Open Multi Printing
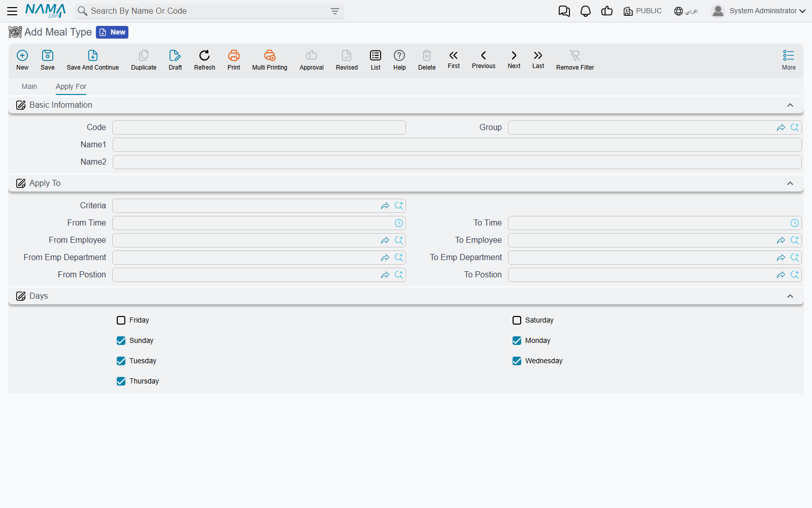This screenshot has width=812, height=508. tap(269, 60)
